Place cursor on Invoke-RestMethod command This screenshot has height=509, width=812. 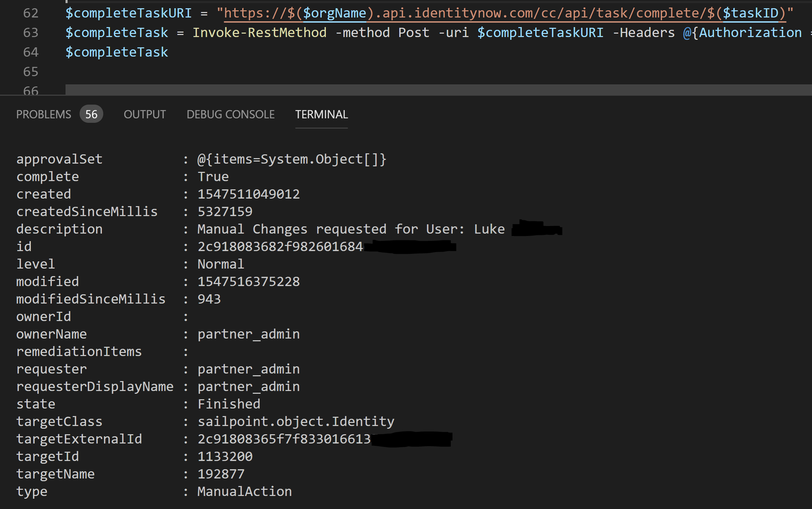coord(259,33)
